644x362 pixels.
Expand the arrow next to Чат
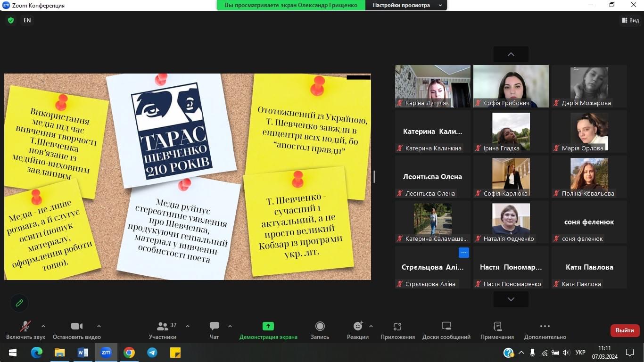point(230,326)
